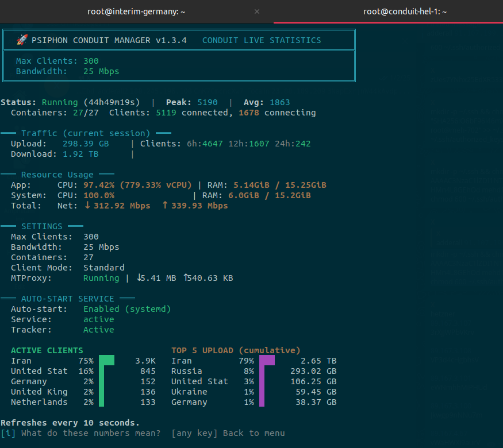Click the SETTINGS section heading

tap(42, 226)
